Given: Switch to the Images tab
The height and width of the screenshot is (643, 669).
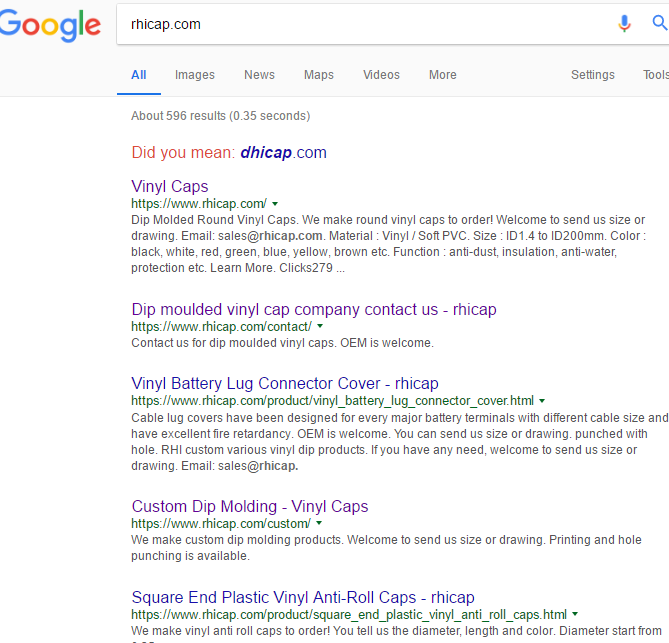Looking at the screenshot, I should (x=195, y=75).
